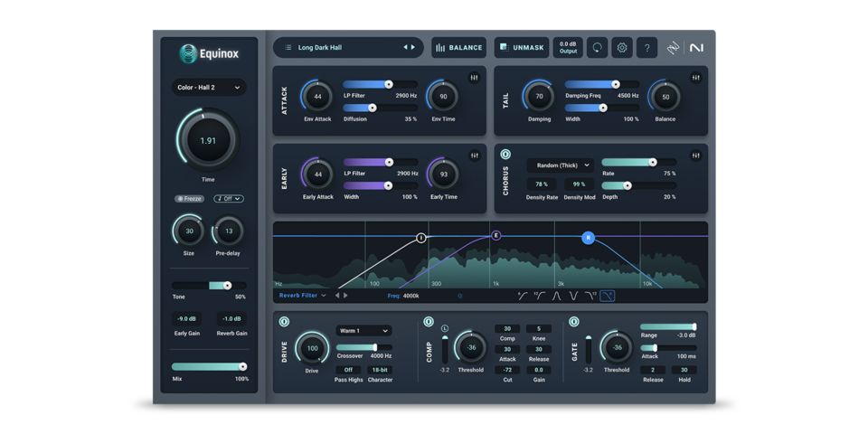This screenshot has height=434, width=868.
Task: Open Attack section advanced settings icon
Action: click(x=475, y=78)
